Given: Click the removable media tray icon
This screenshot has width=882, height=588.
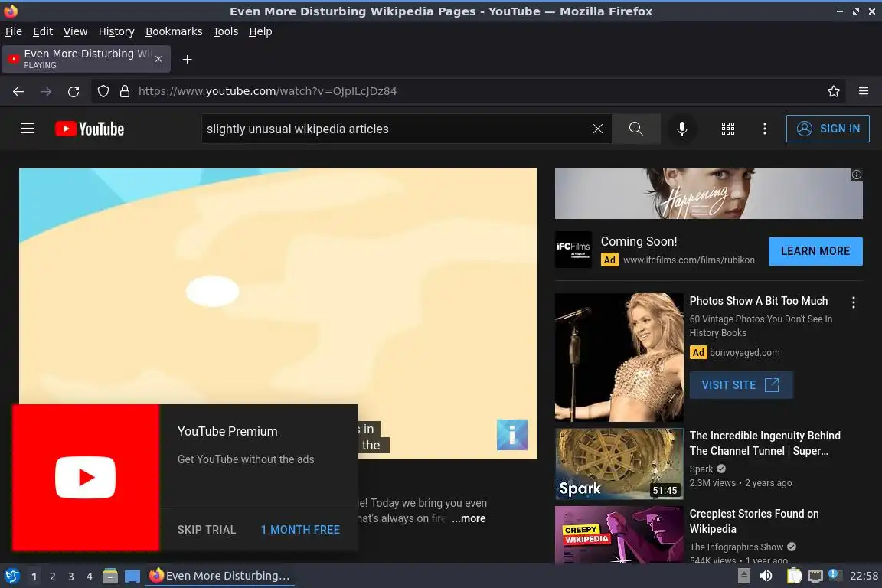Looking at the screenshot, I should tap(743, 576).
